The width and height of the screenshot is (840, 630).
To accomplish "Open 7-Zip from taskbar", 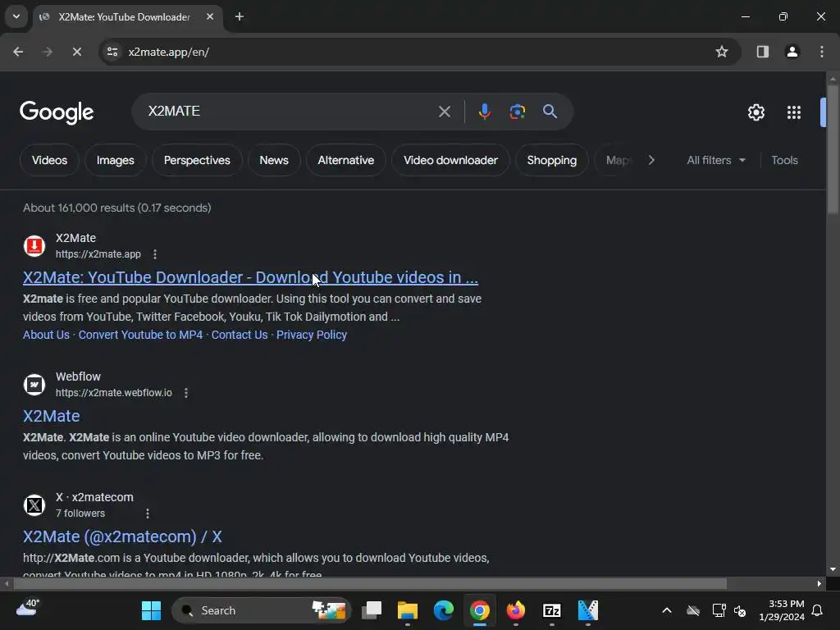I will (x=552, y=610).
